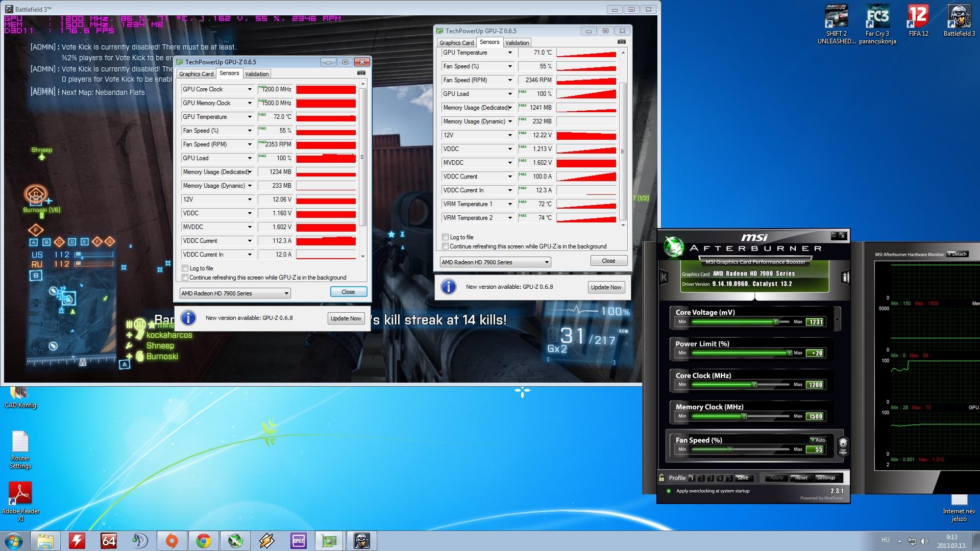Open AMD Radeon HD 7900 combo in left GPU-Z
The image size is (980, 551).
coord(235,293)
